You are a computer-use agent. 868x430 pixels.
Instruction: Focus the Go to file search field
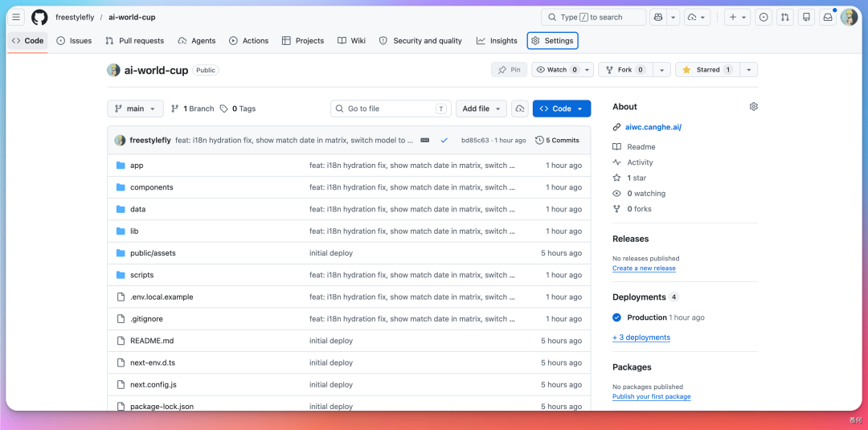coord(391,109)
